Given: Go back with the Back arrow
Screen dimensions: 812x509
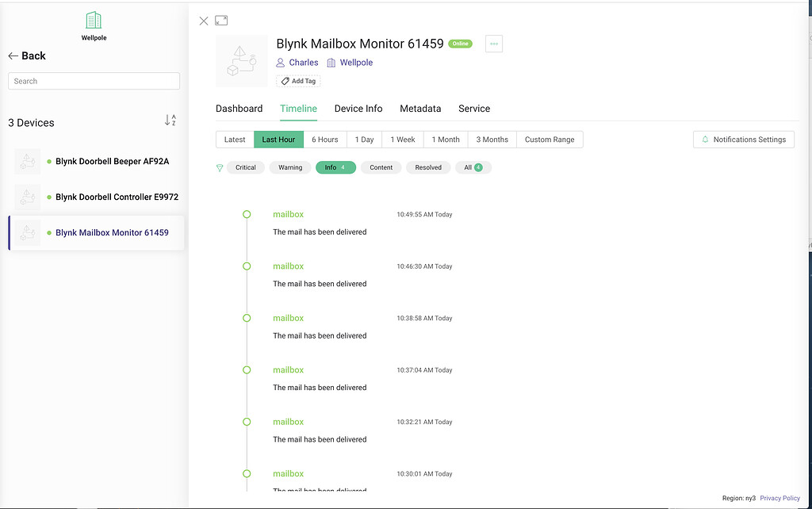Looking at the screenshot, I should [x=13, y=56].
